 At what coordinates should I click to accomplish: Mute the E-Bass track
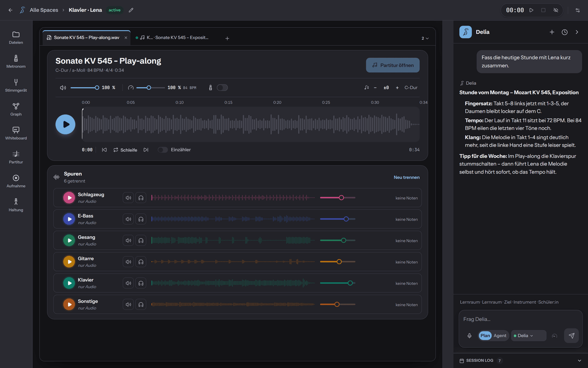click(128, 219)
